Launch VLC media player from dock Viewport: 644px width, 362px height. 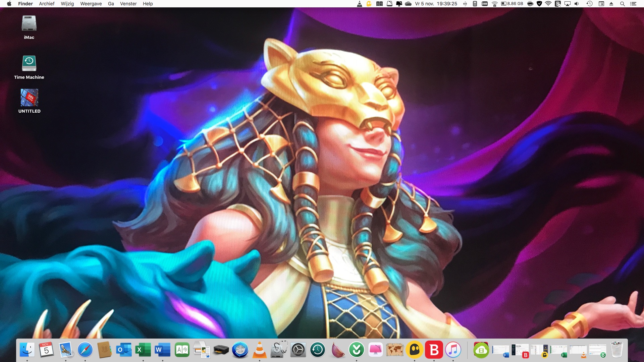[260, 350]
